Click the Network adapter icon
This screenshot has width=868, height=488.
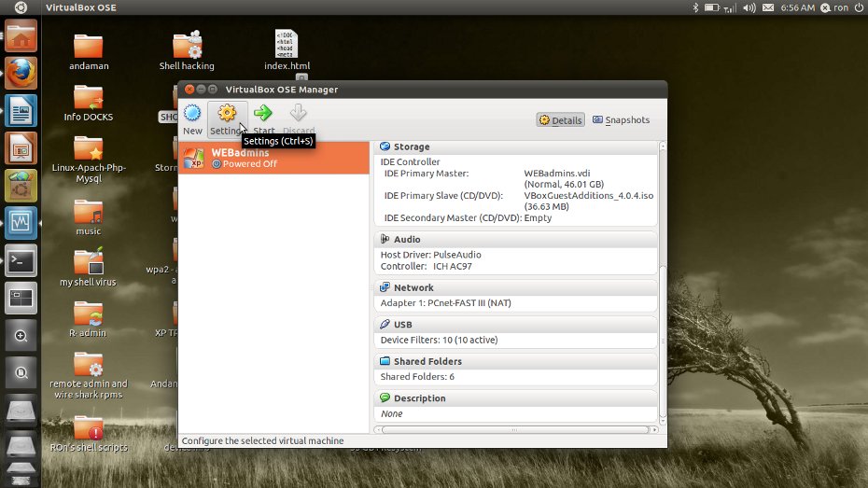pyautogui.click(x=385, y=287)
